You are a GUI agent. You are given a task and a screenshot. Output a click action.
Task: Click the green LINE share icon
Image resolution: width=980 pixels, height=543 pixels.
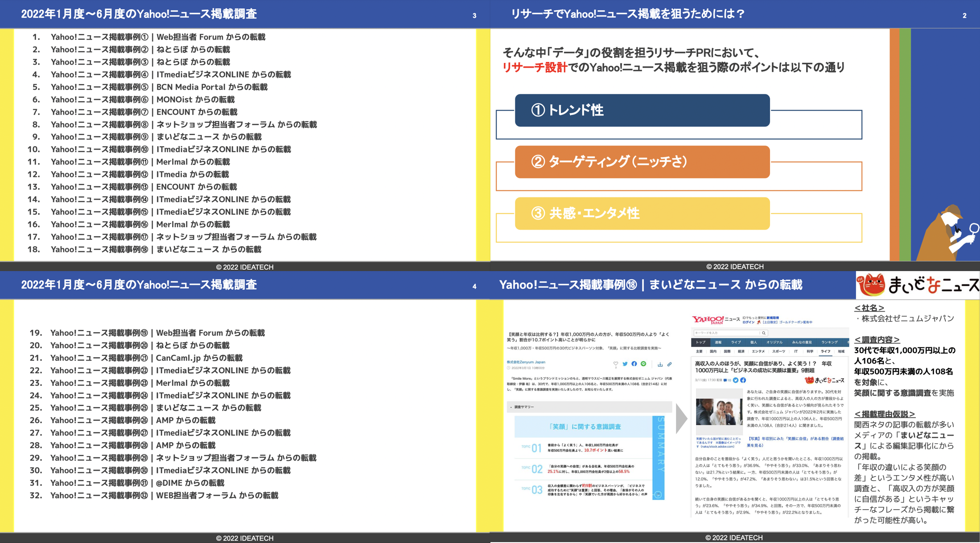643,364
